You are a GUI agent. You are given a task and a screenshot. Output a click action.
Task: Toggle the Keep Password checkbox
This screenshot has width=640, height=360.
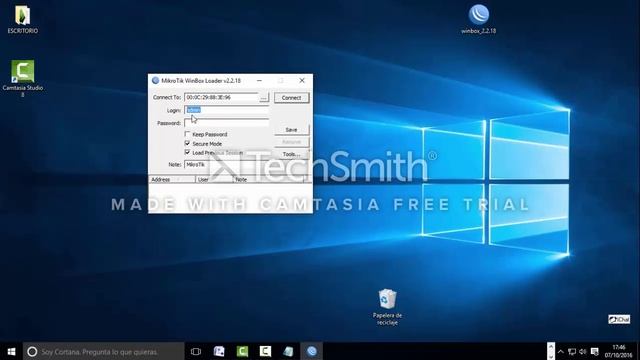(187, 134)
